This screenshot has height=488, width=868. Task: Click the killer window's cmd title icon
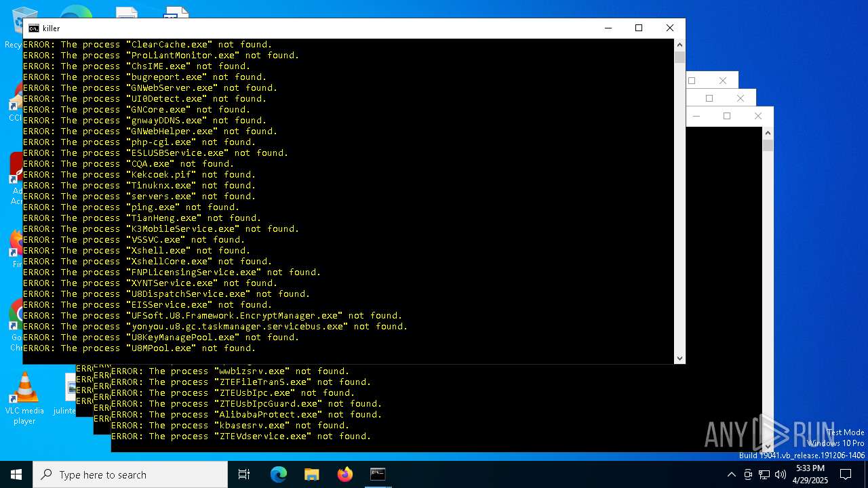pyautogui.click(x=33, y=28)
